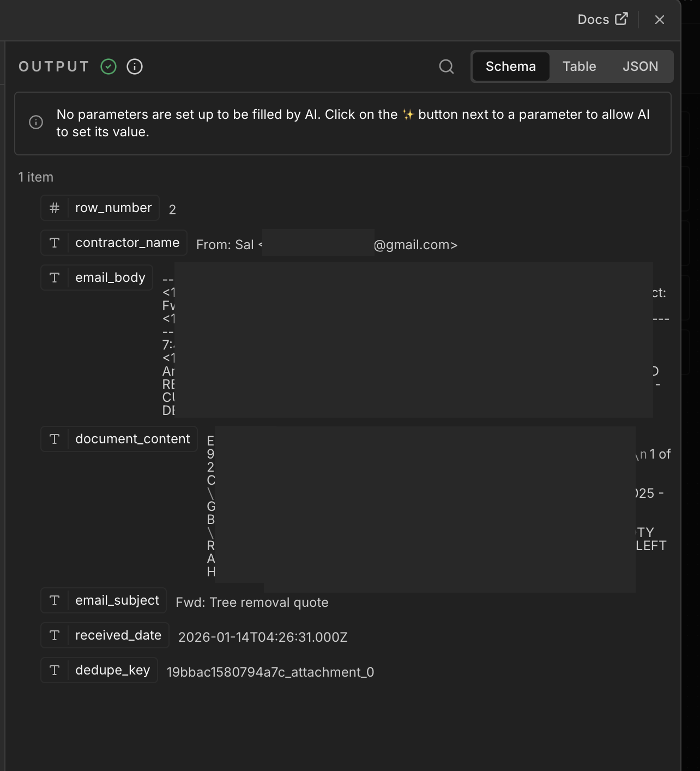Click the green success checkmark icon

(108, 67)
